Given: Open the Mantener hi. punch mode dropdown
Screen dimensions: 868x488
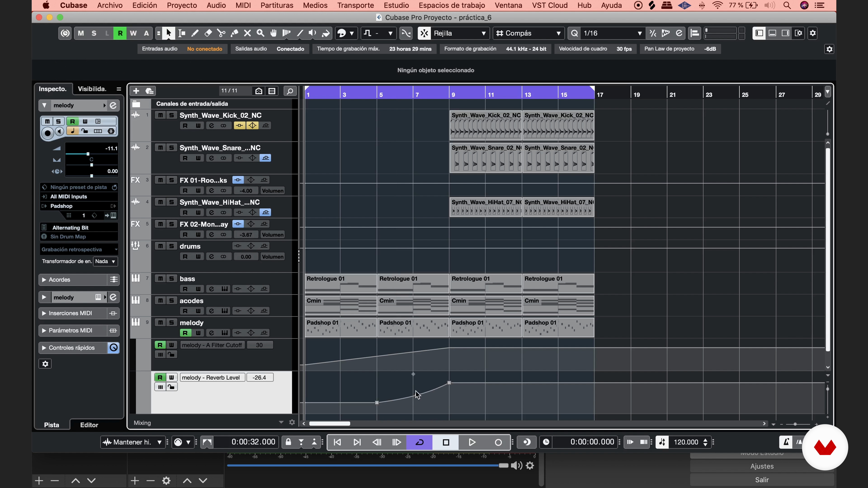Looking at the screenshot, I should coord(132,442).
